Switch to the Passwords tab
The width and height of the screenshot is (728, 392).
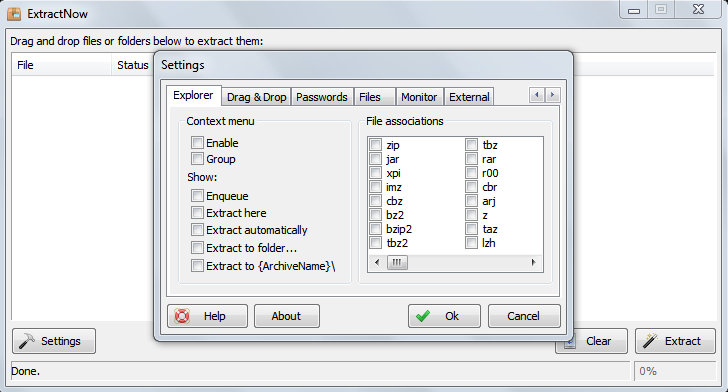(x=322, y=97)
